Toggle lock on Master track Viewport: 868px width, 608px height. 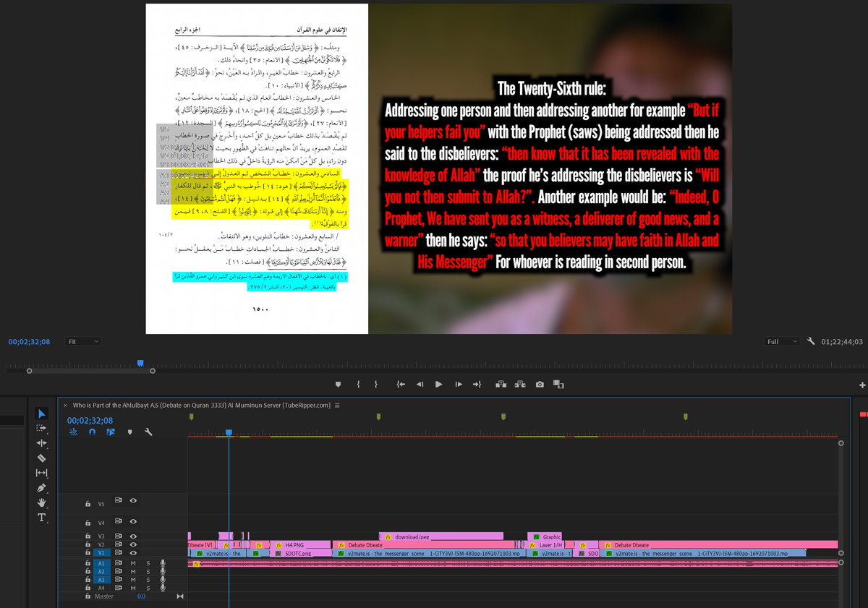[x=88, y=596]
